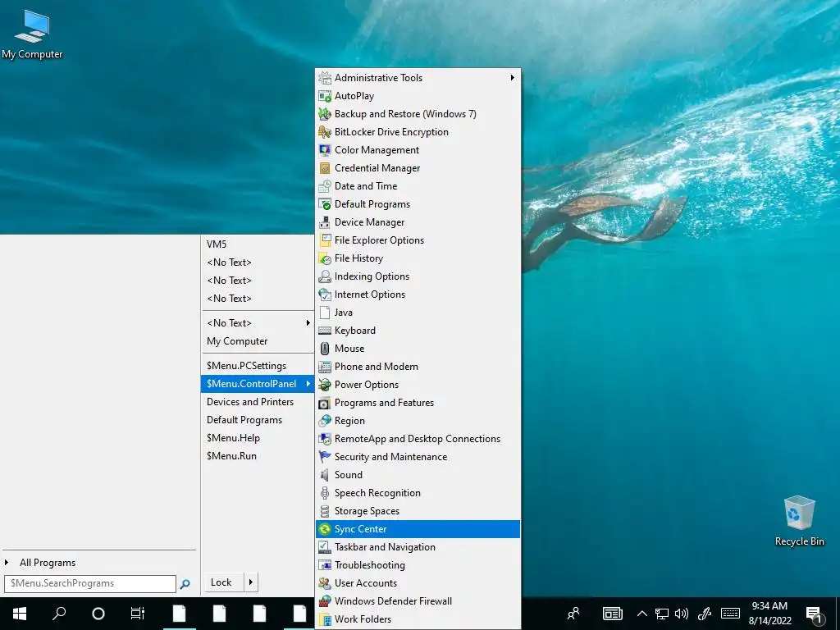This screenshot has width=840, height=630.
Task: Open Indexing Options icon
Action: 325,276
